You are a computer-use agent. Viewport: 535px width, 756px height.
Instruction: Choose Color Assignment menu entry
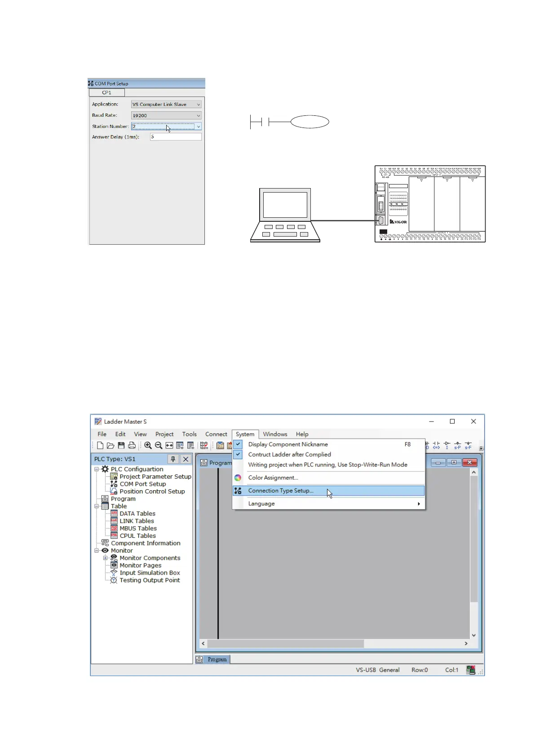[328, 478]
